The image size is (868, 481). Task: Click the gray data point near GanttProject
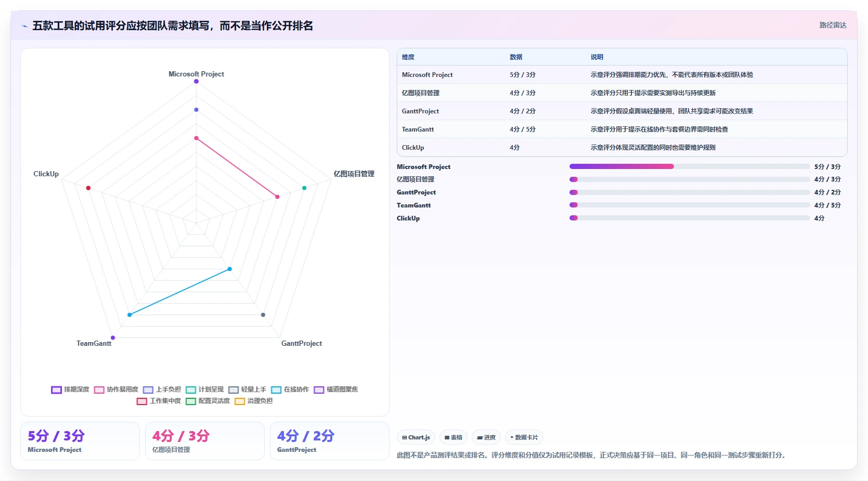tap(263, 315)
